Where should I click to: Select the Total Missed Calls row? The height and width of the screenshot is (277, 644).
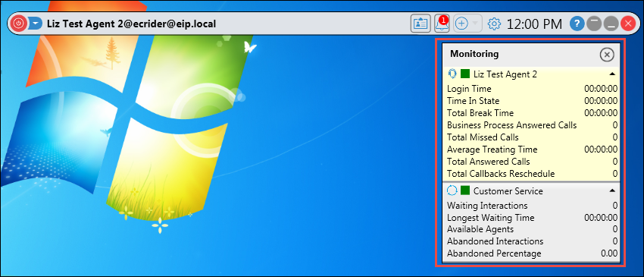pyautogui.click(x=532, y=137)
